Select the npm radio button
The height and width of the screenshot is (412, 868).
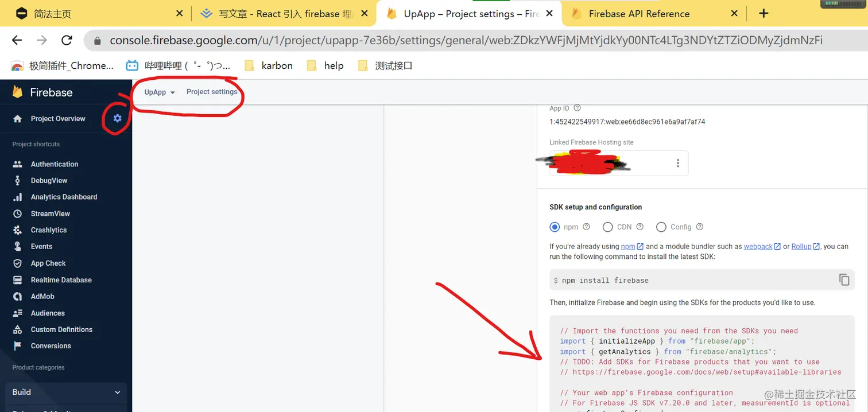click(555, 227)
